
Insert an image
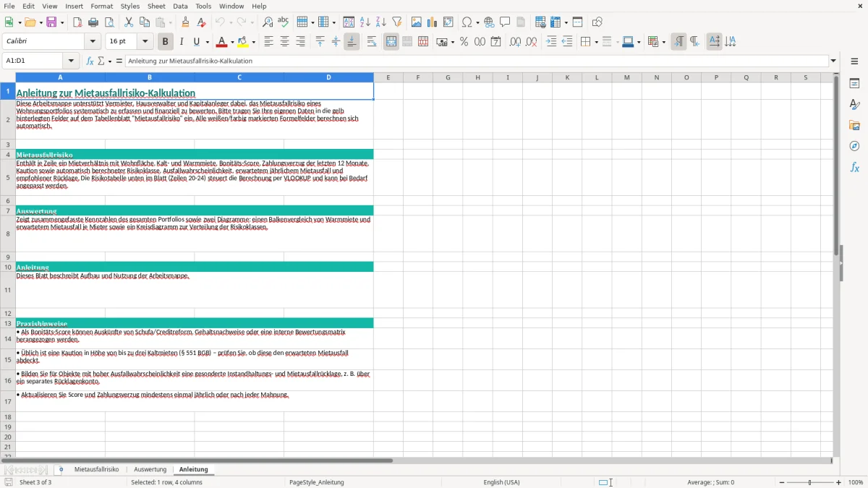point(417,22)
